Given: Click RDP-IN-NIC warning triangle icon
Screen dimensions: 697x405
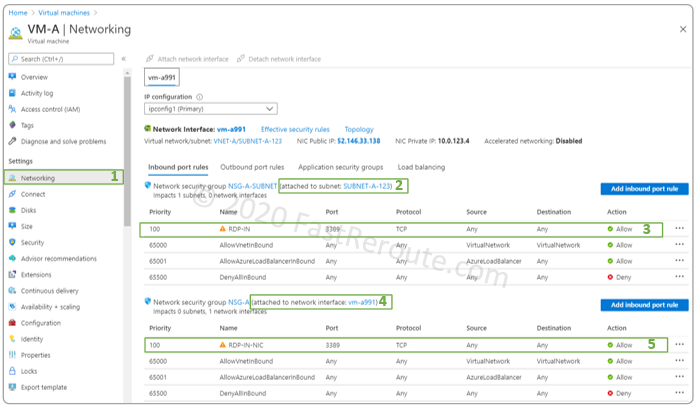Looking at the screenshot, I should pyautogui.click(x=223, y=345).
